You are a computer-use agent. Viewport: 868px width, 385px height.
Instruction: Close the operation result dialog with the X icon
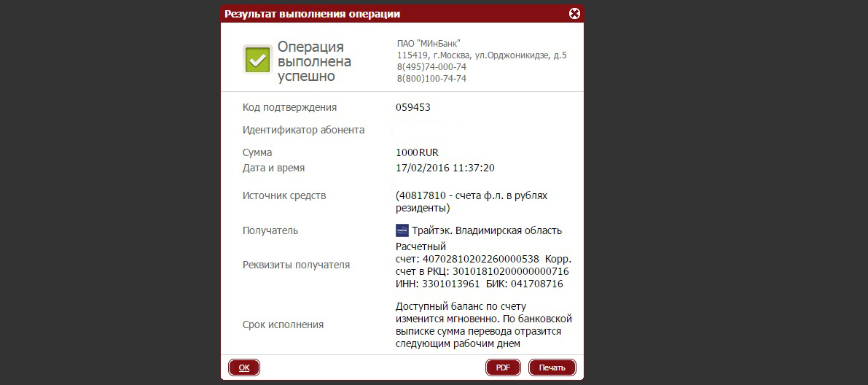pos(574,14)
